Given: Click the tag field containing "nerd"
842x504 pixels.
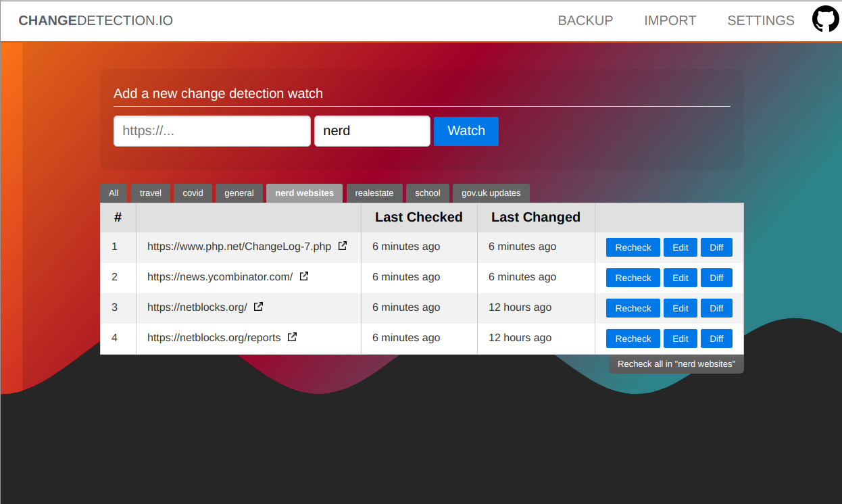Looking at the screenshot, I should (372, 131).
